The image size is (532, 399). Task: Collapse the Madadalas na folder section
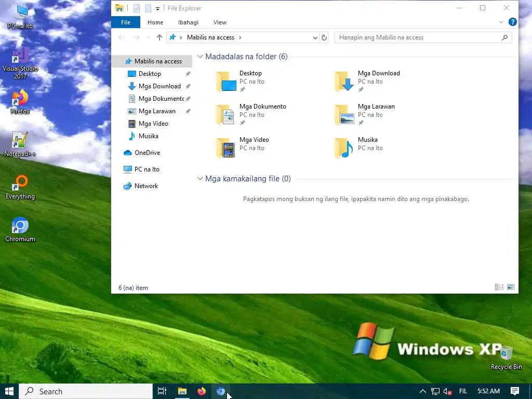[200, 57]
